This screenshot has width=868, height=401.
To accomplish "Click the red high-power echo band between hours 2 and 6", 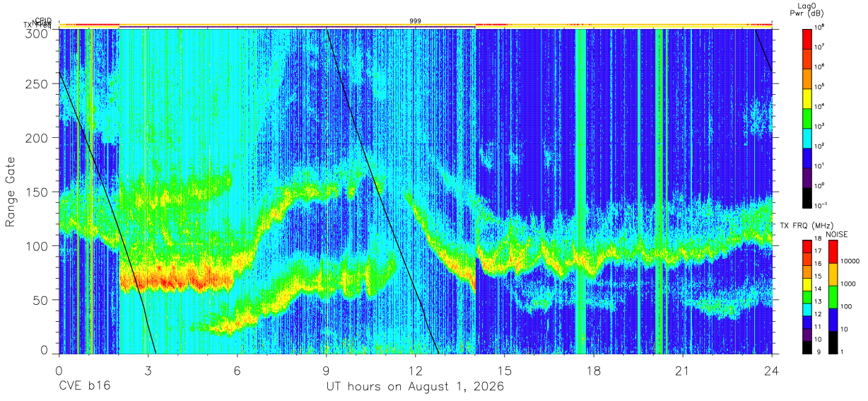I will 177,279.
